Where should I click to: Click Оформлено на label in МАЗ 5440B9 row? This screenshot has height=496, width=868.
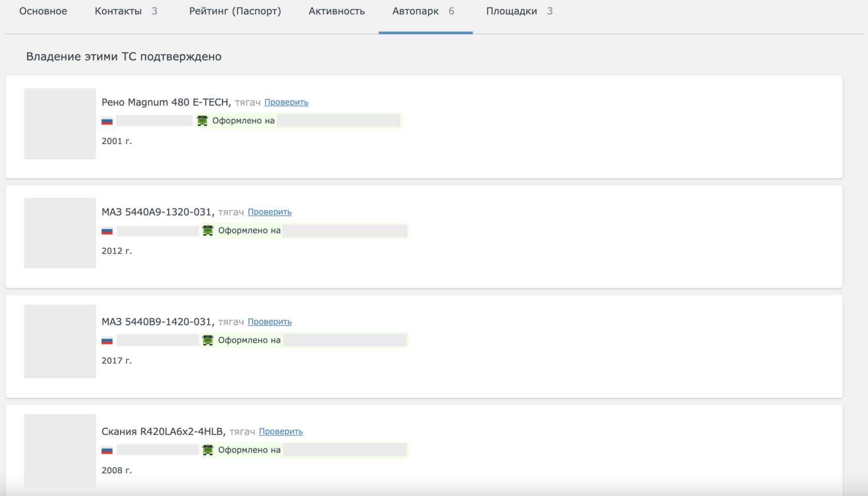pos(249,340)
